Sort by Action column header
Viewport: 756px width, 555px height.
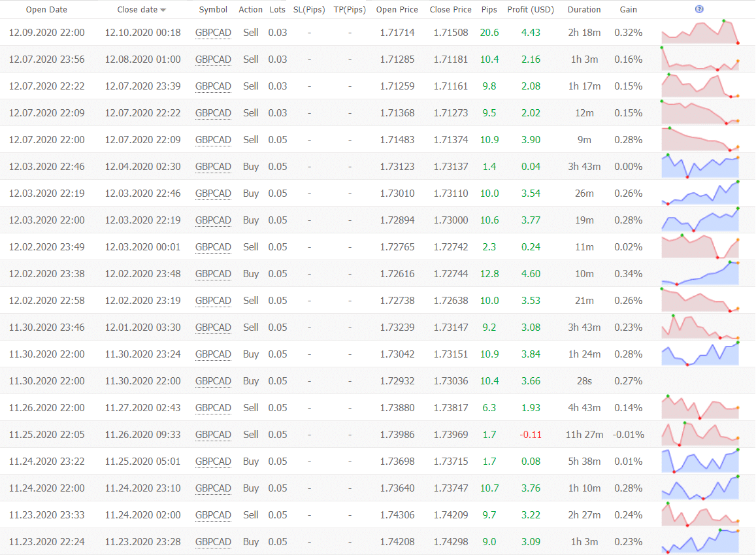(251, 10)
